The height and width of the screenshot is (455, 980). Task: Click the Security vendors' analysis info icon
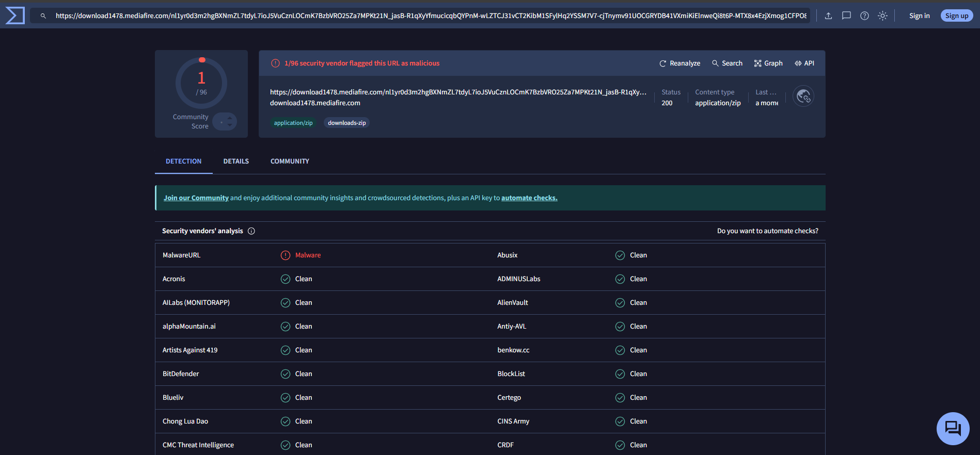point(251,231)
